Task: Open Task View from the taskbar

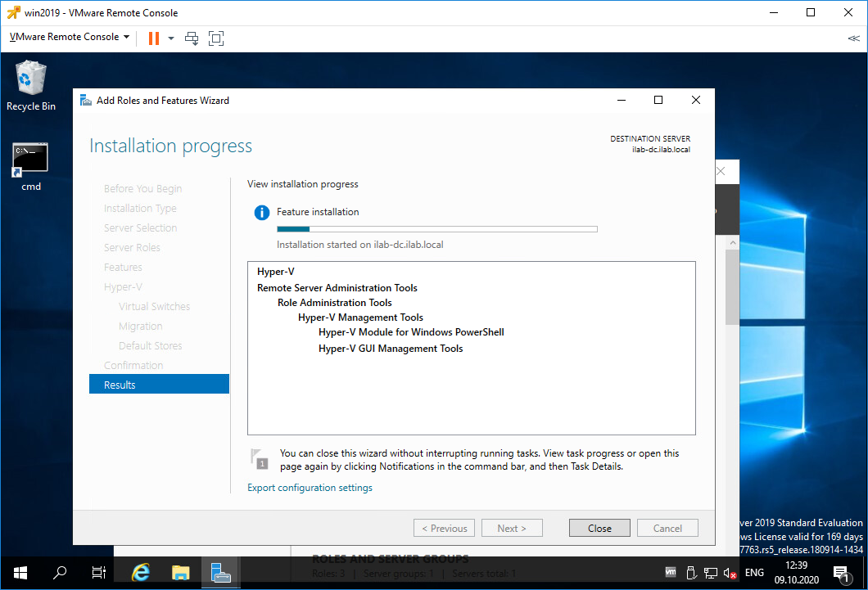Action: tap(98, 573)
